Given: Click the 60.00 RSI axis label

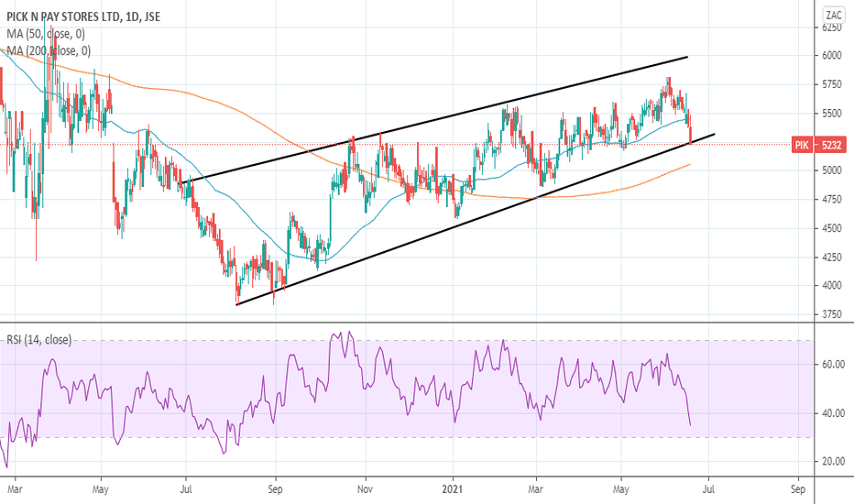Looking at the screenshot, I should point(833,365).
